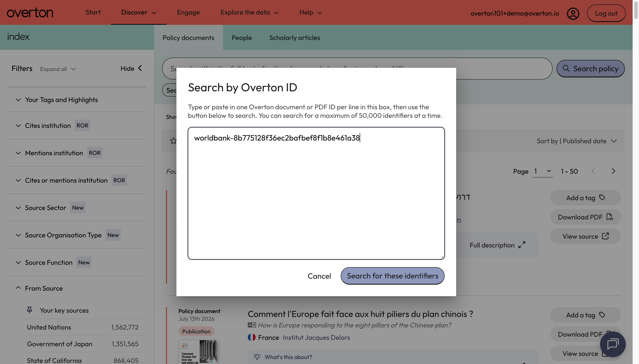Screen dimensions: 639x364
Task: Click the tag icon on the first Add a tag
Action: (x=602, y=197)
